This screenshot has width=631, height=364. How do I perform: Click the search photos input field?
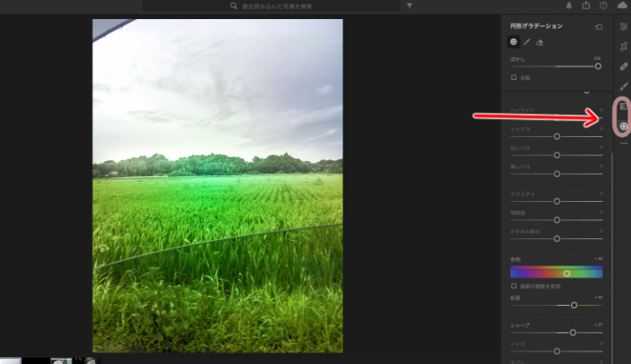pos(271,6)
